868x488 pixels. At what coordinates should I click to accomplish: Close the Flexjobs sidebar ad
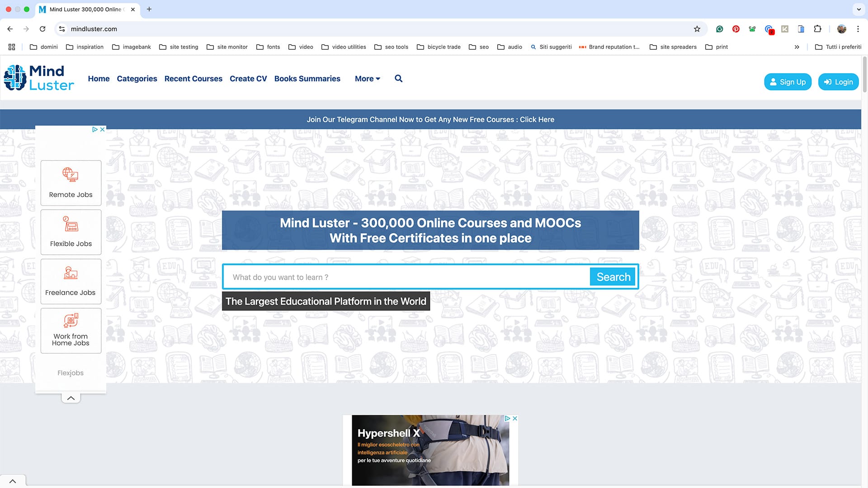click(x=103, y=129)
